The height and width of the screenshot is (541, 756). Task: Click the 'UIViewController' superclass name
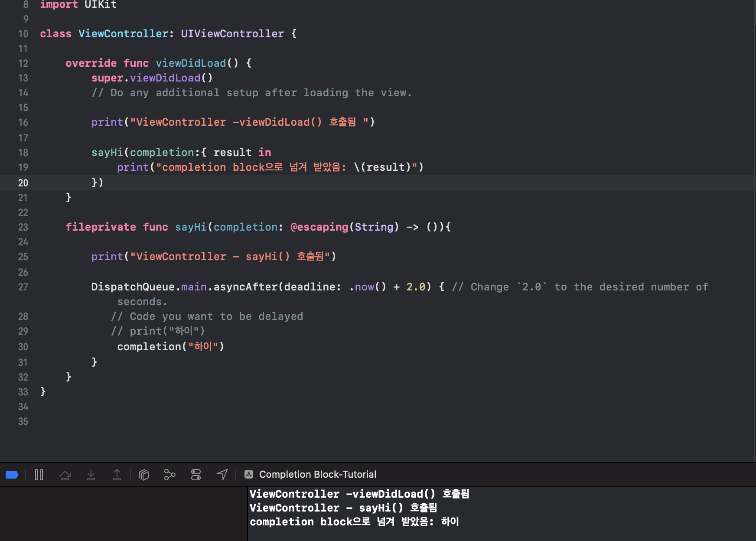[232, 34]
